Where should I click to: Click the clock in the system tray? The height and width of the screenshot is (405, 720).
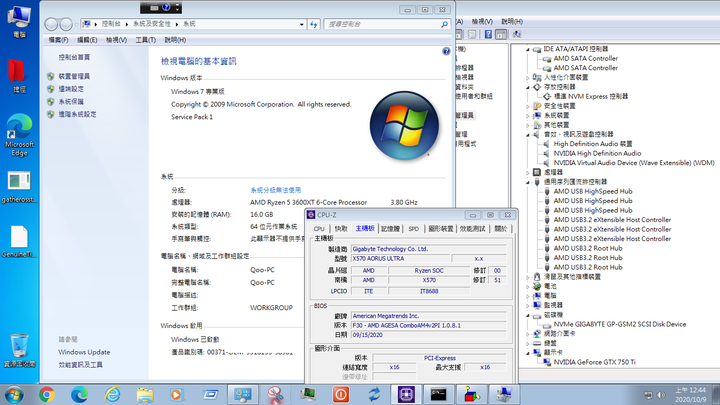click(x=690, y=394)
